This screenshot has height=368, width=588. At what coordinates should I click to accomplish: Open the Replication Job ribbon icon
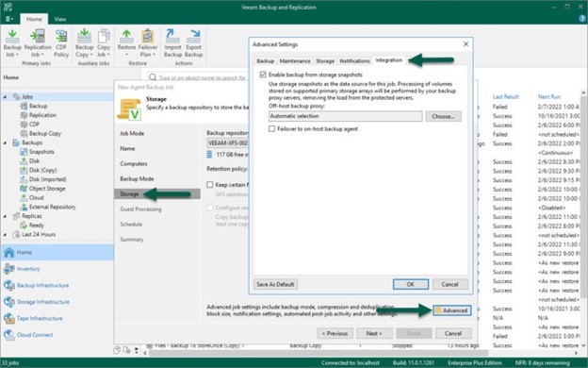[x=37, y=43]
